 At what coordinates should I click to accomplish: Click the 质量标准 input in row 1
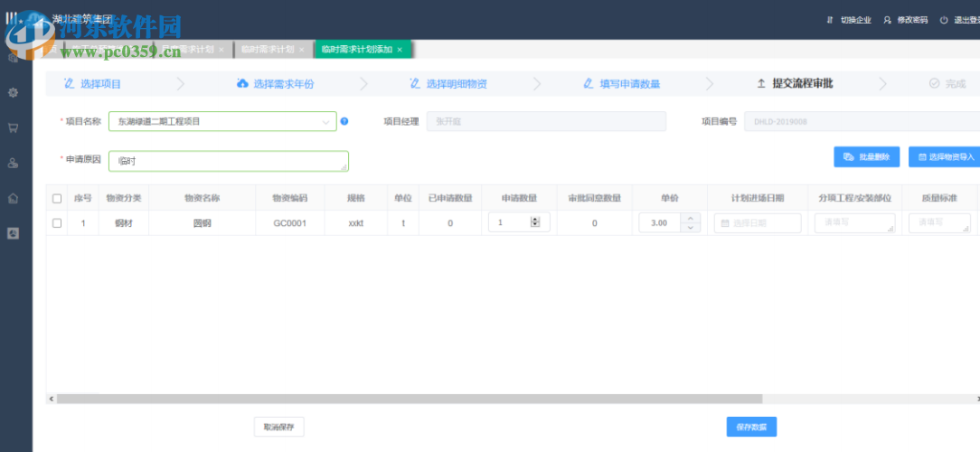(939, 222)
